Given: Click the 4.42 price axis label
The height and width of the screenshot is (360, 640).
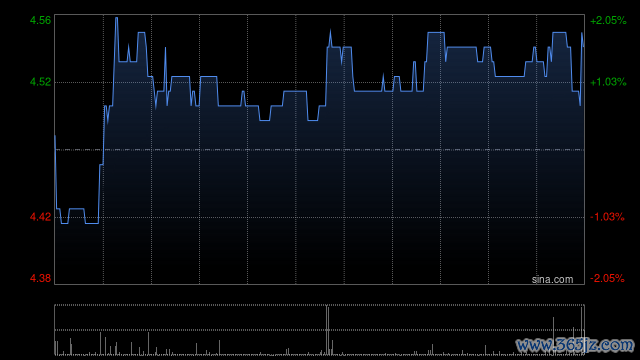Looking at the screenshot, I should click(40, 217).
